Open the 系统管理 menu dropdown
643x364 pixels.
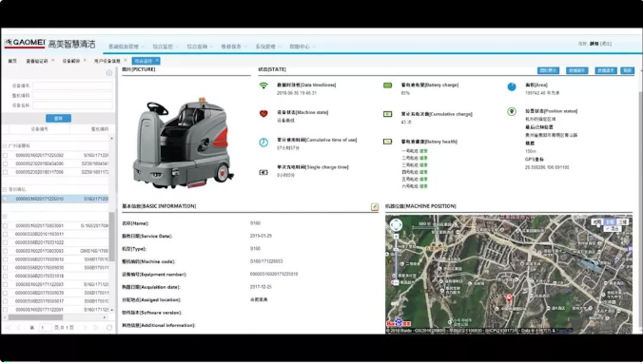268,47
